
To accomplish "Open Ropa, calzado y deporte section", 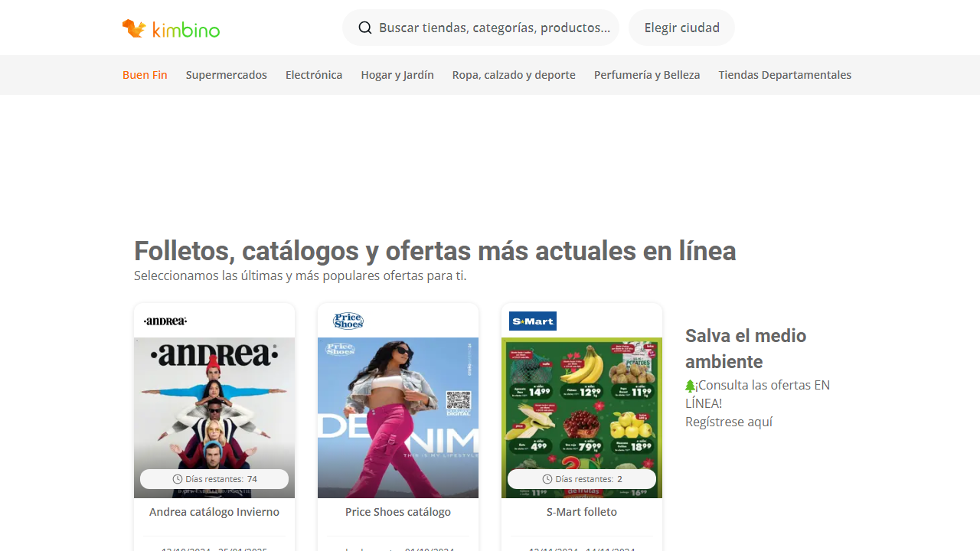I will [513, 74].
